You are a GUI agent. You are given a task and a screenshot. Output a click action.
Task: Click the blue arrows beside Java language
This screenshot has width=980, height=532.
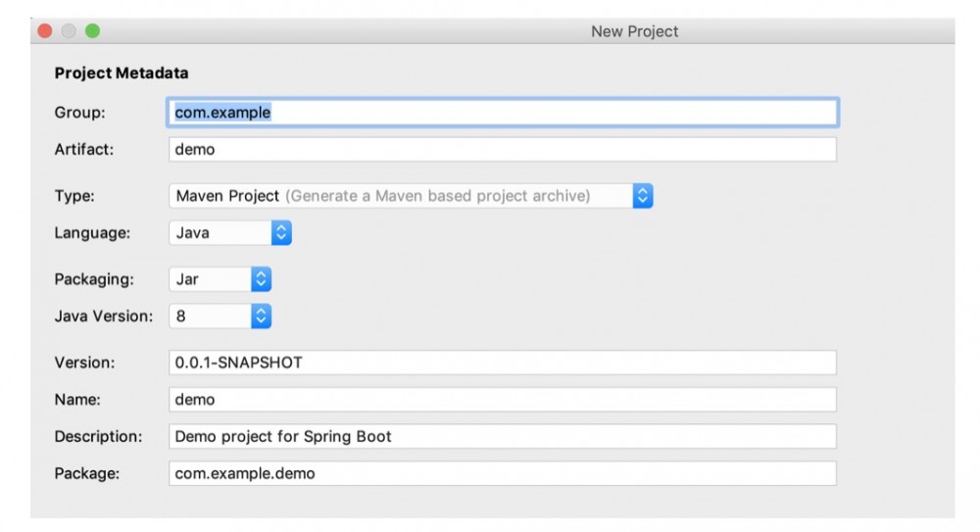pos(281,233)
